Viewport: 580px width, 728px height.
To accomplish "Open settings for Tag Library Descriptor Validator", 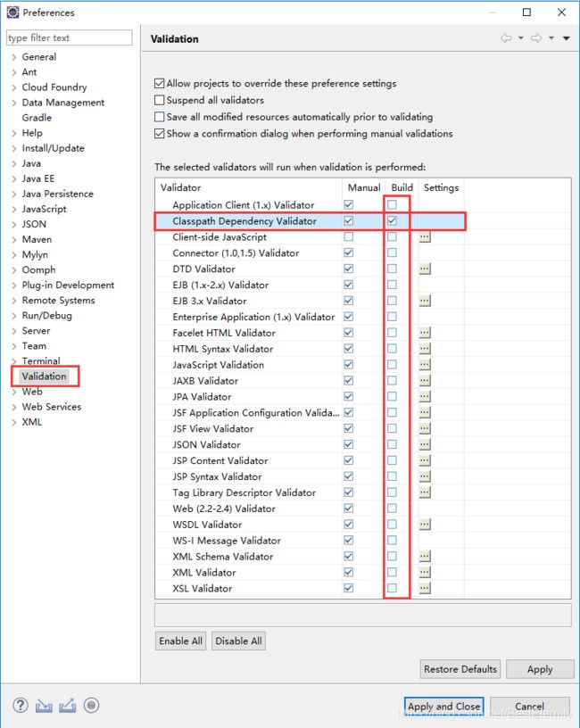I will pyautogui.click(x=425, y=492).
